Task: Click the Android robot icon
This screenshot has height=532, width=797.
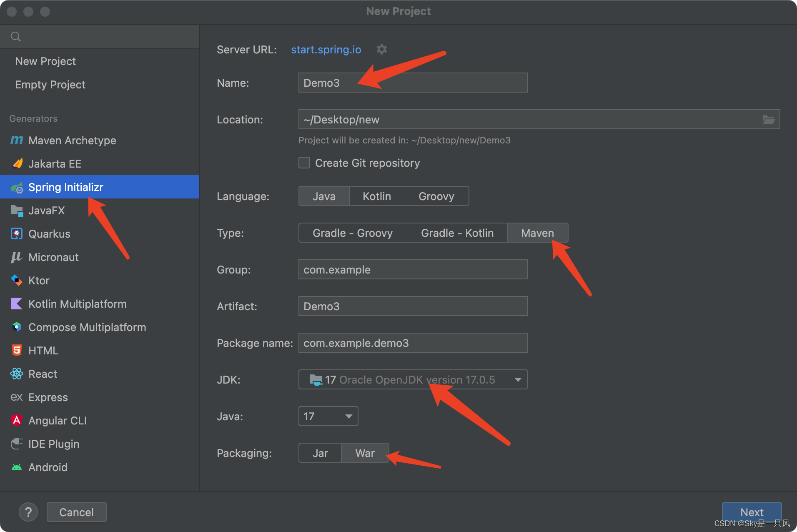Action: pos(17,467)
